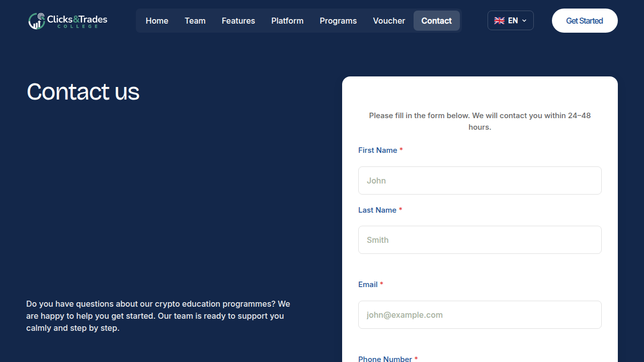Screen dimensions: 644x362
Task: Navigate to Features
Action: 238,21
